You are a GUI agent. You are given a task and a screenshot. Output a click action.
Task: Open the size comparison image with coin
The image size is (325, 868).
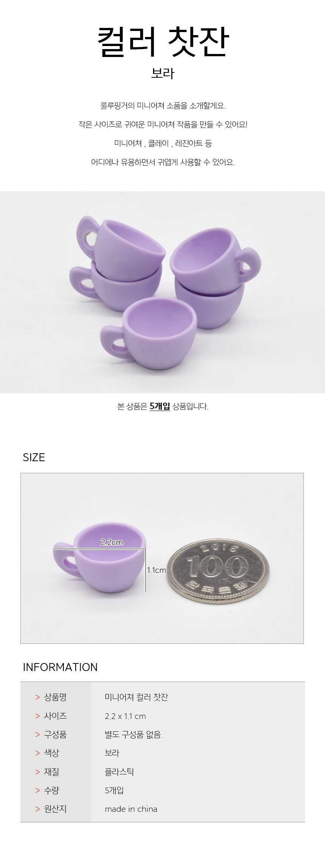pyautogui.click(x=162, y=558)
